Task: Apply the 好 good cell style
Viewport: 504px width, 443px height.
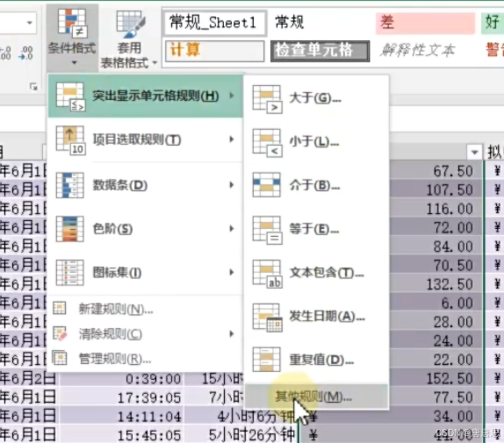Action: coord(493,23)
